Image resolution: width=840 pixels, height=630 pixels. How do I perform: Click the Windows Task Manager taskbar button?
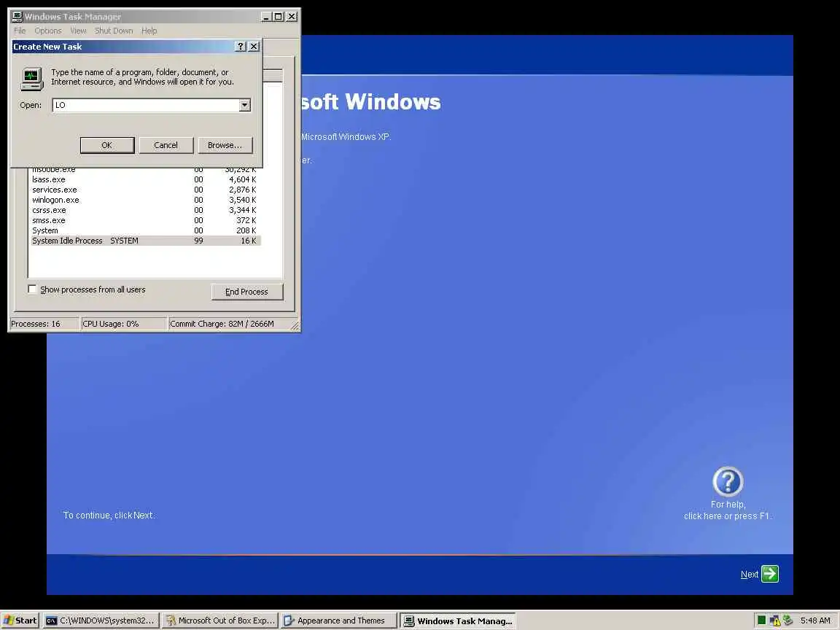(x=458, y=621)
